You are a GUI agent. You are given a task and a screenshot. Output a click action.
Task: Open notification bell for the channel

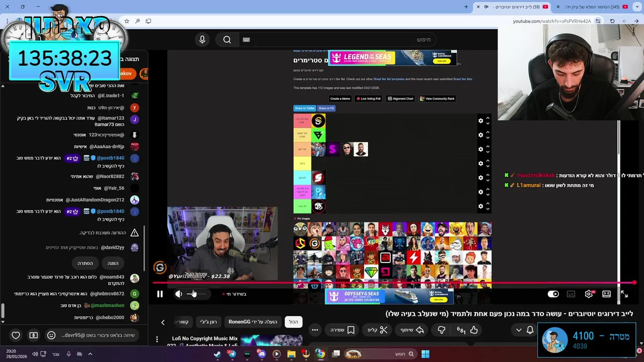point(530,330)
